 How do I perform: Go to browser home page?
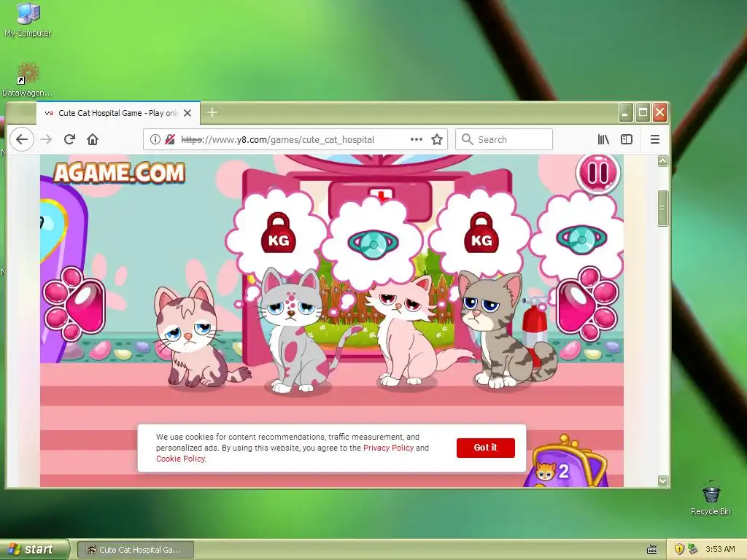coord(93,139)
